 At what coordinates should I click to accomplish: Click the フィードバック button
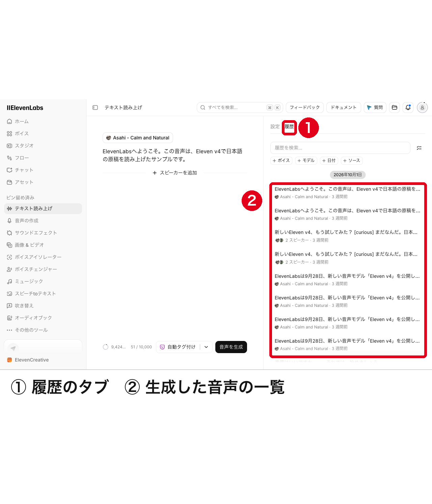point(305,108)
